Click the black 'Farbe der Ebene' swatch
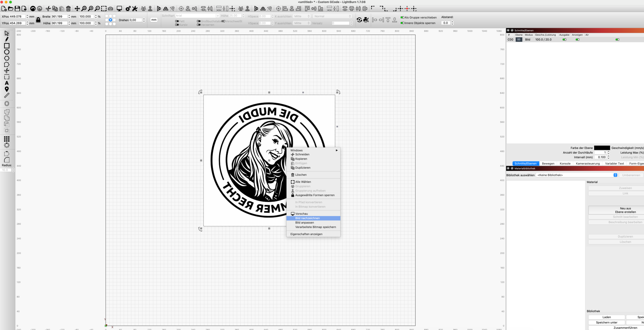 [602, 148]
